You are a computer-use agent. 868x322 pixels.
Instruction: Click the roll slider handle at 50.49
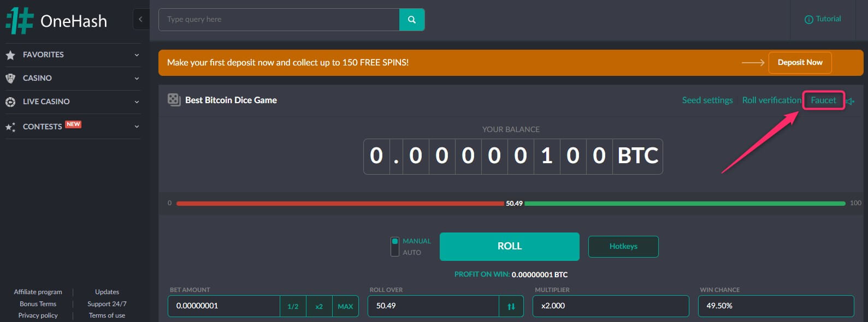tap(514, 204)
